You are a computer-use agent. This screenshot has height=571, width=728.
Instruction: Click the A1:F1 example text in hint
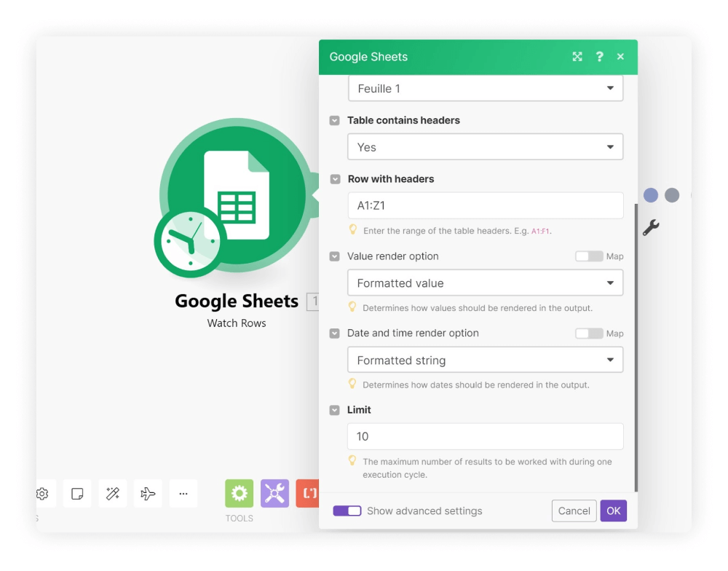[x=540, y=231]
